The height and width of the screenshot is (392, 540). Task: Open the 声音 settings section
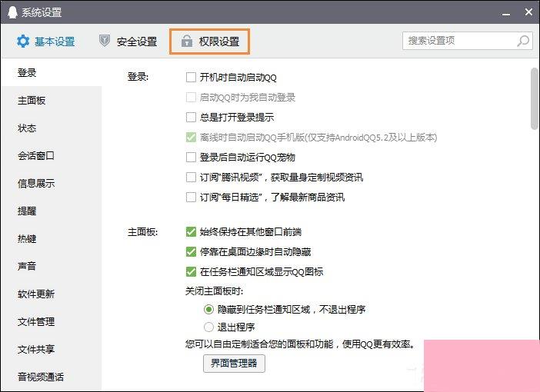click(x=52, y=266)
